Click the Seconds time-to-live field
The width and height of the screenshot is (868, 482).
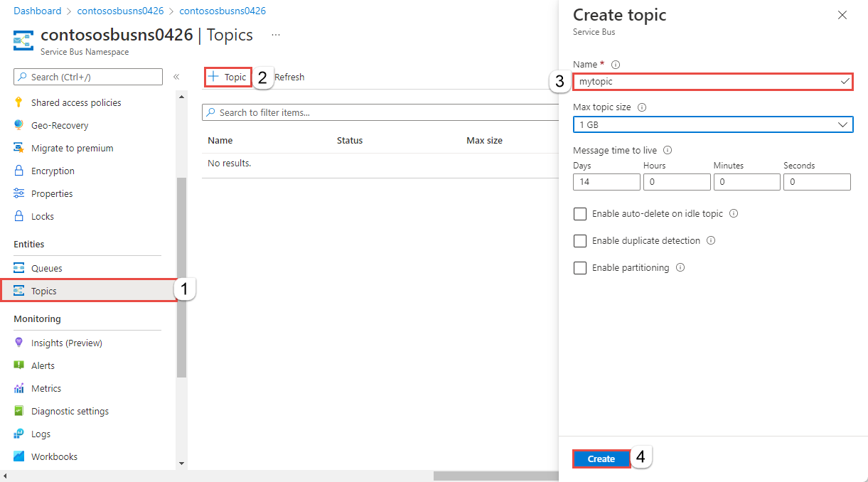[x=817, y=181]
